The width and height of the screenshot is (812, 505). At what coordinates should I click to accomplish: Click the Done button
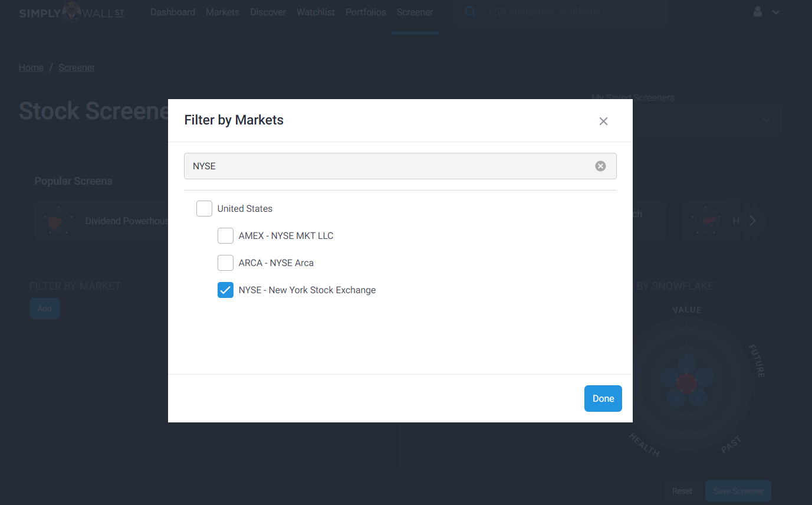tap(603, 399)
